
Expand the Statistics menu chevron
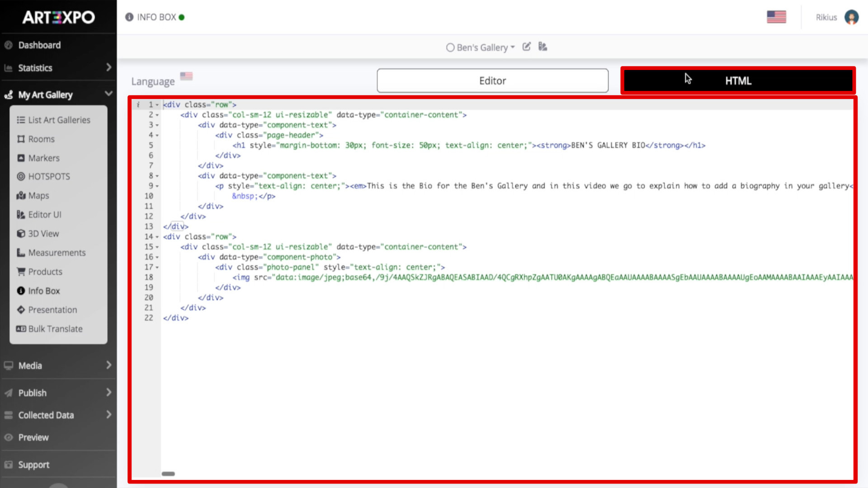108,67
